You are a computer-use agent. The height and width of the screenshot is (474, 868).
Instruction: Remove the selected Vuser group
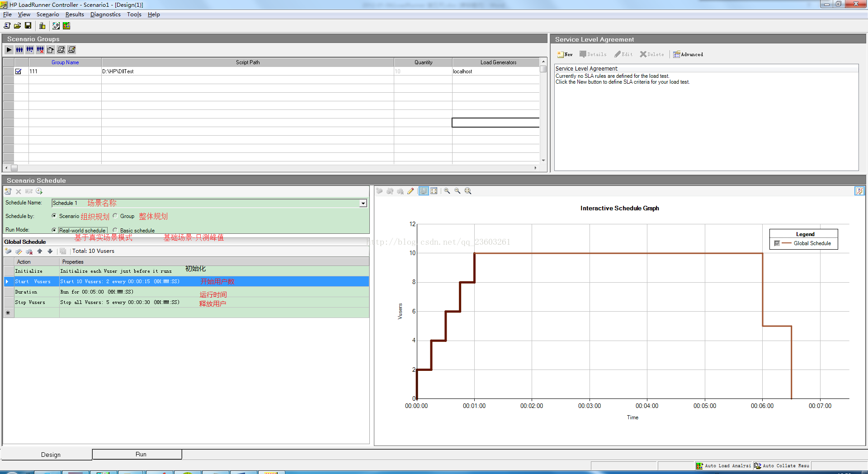tap(40, 50)
